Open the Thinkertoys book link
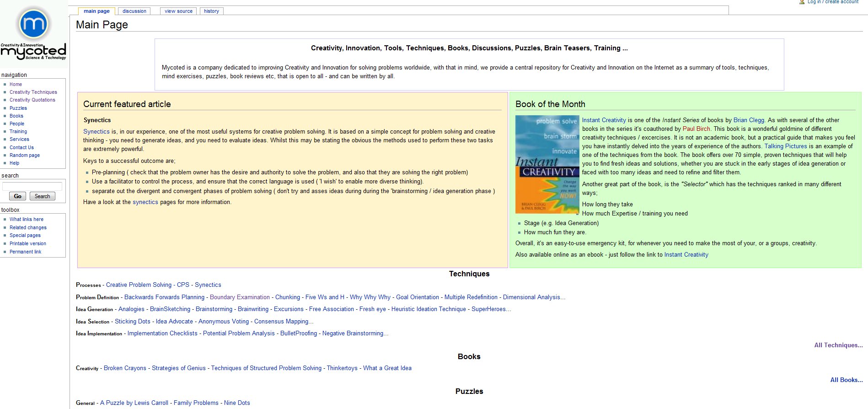The height and width of the screenshot is (409, 868). pyautogui.click(x=342, y=368)
